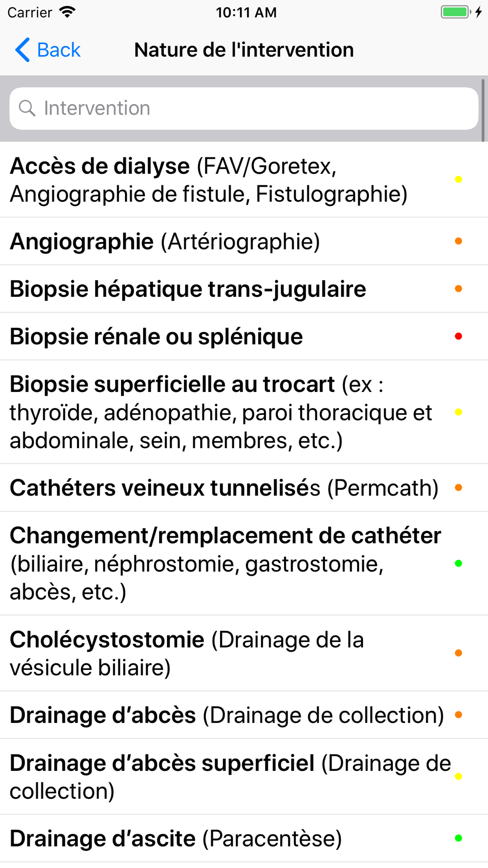Select Angiographie (Artériographie) row
This screenshot has height=868, width=488.
tap(244, 242)
